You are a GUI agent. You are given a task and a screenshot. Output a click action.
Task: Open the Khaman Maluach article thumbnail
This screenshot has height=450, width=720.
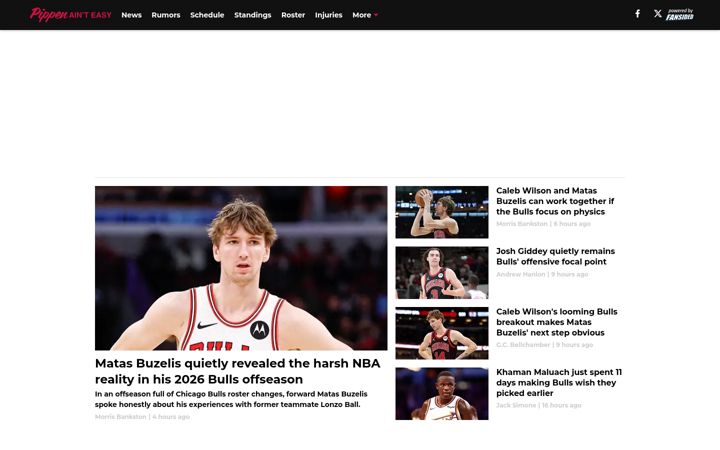click(x=442, y=394)
